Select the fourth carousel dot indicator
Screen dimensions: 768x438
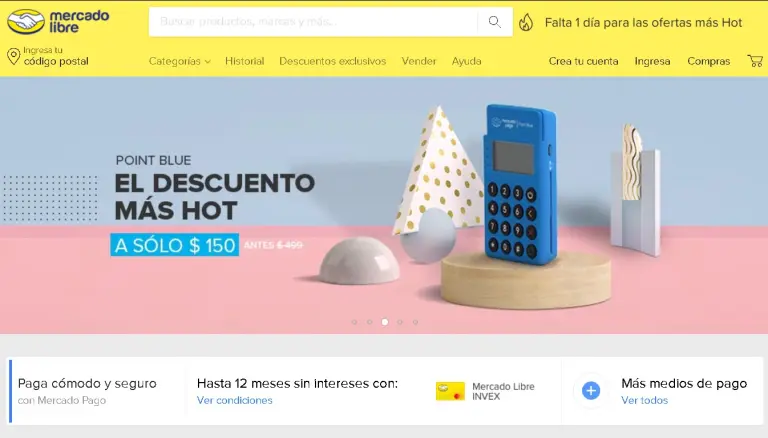tap(400, 322)
